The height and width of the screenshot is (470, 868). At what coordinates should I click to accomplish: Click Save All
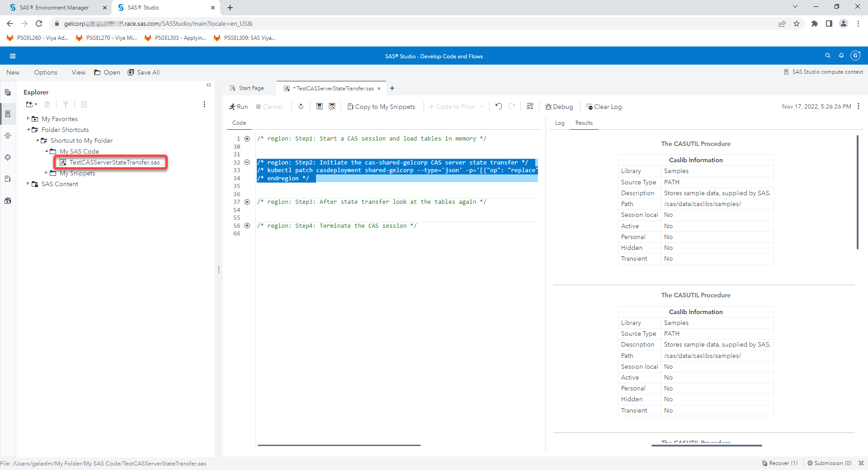144,72
